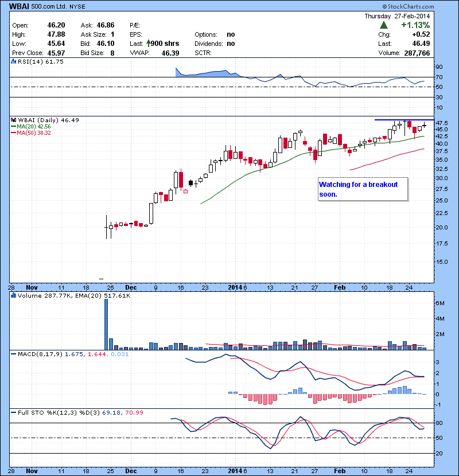
Task: Click the Dividends label
Action: [x=209, y=44]
